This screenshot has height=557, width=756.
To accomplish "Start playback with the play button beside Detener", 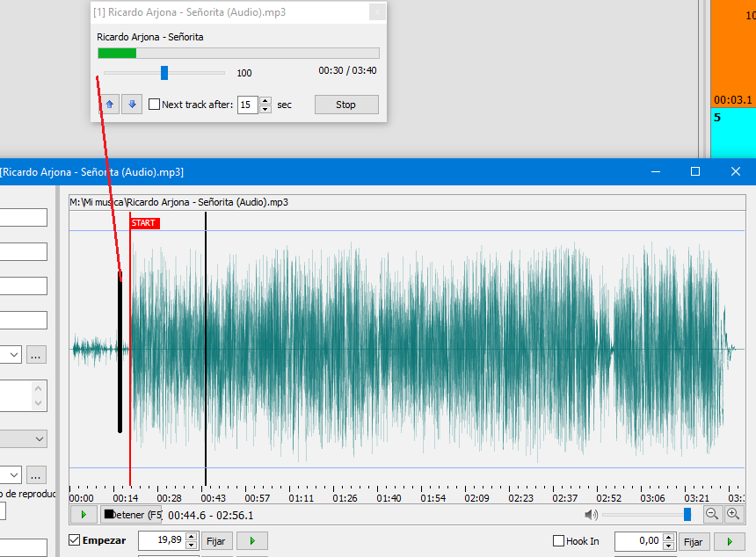I will pyautogui.click(x=84, y=515).
